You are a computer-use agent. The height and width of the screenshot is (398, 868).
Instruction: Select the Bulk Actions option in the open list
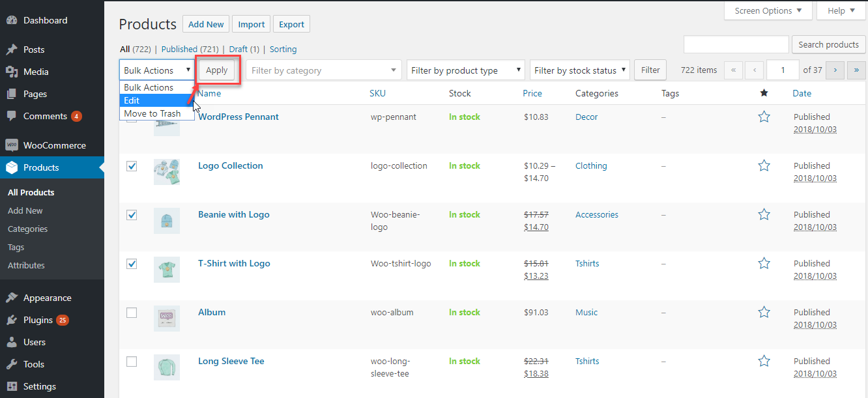(157, 87)
